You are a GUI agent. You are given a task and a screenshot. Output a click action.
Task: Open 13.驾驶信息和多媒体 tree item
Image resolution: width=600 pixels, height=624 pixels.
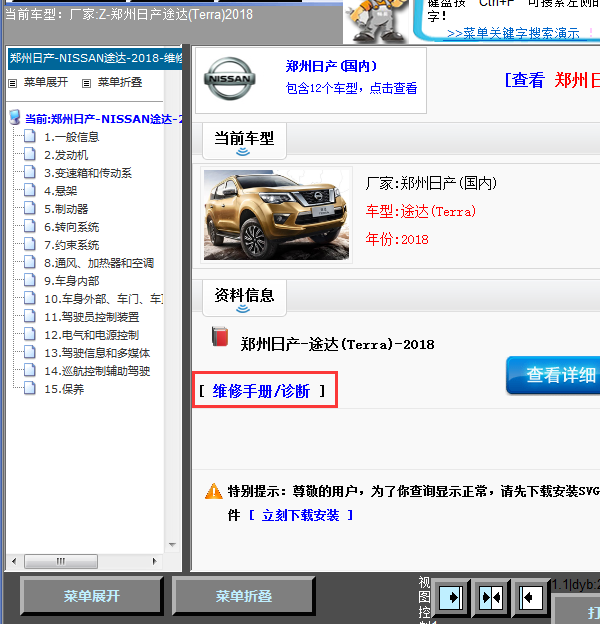(x=97, y=353)
